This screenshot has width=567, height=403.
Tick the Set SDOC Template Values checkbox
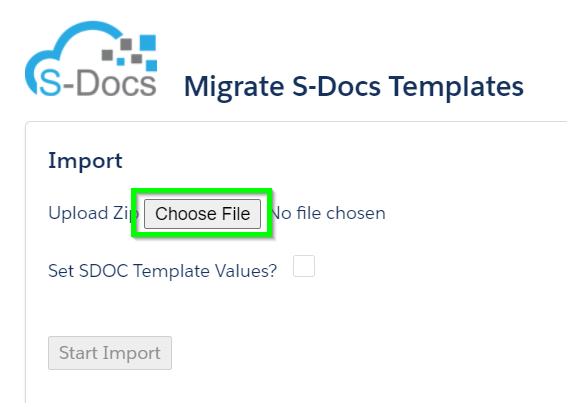(x=304, y=266)
